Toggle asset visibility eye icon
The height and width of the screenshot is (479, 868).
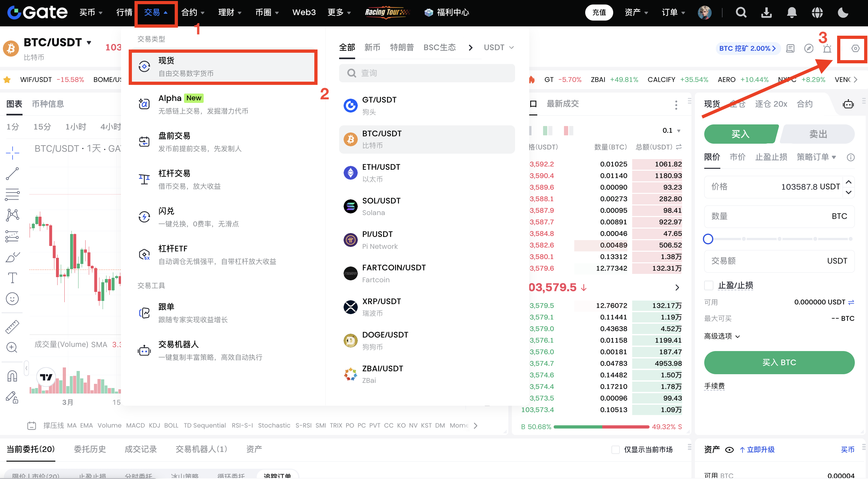(x=729, y=450)
